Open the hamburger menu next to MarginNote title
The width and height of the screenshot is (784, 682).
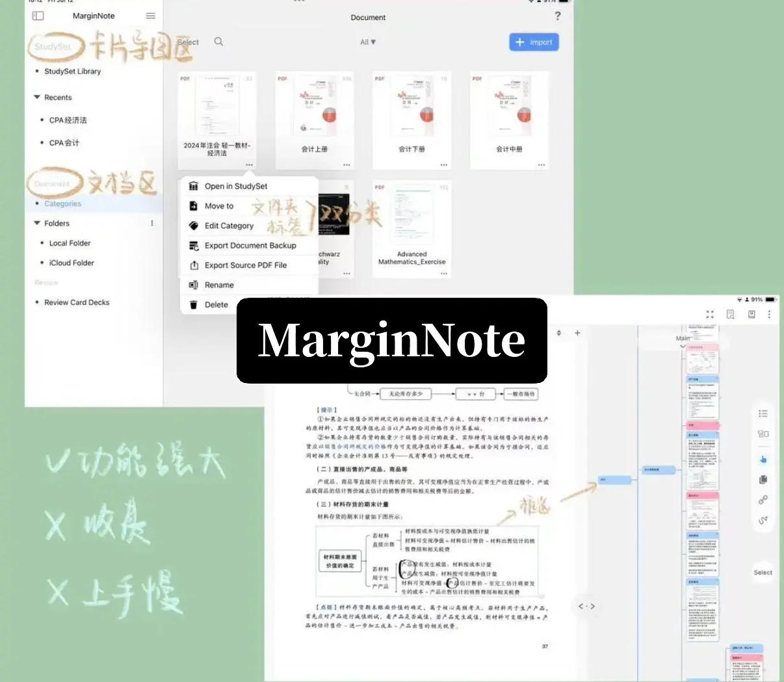[150, 16]
